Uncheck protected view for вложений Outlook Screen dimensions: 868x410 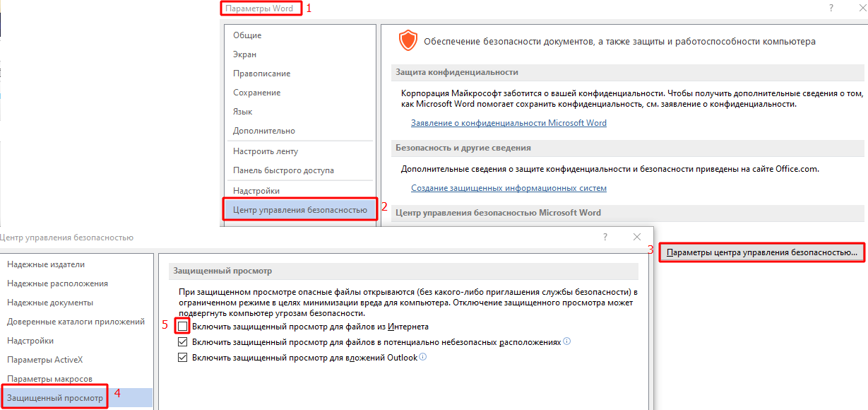[183, 358]
